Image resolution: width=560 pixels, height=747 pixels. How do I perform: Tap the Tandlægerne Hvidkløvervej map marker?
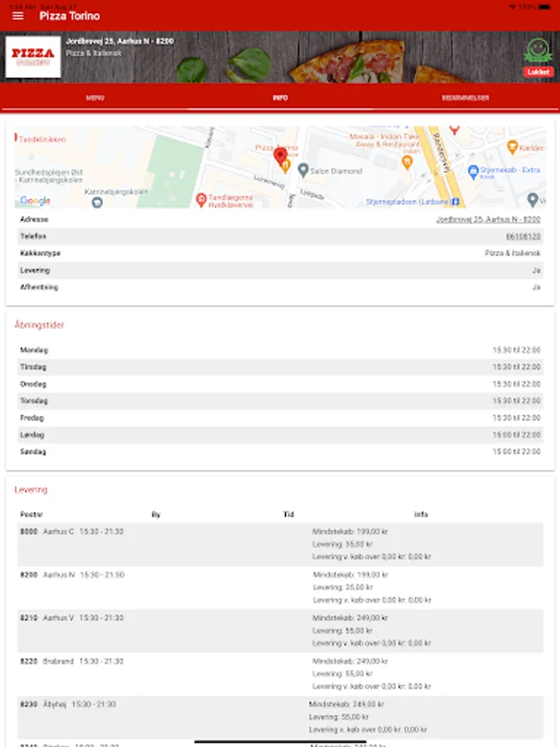coord(201,200)
